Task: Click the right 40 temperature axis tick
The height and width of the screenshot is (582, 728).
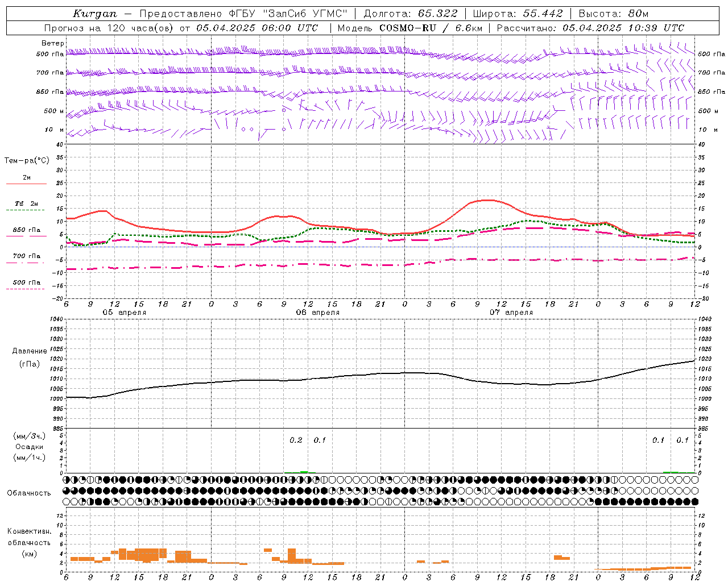Action: [701, 144]
